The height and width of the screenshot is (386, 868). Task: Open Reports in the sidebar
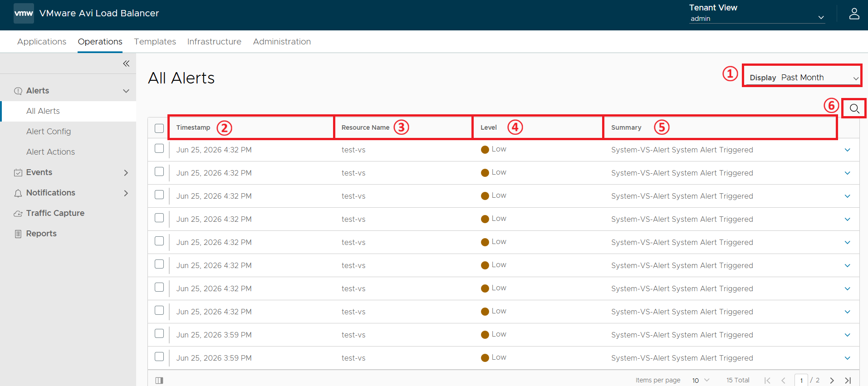(41, 234)
